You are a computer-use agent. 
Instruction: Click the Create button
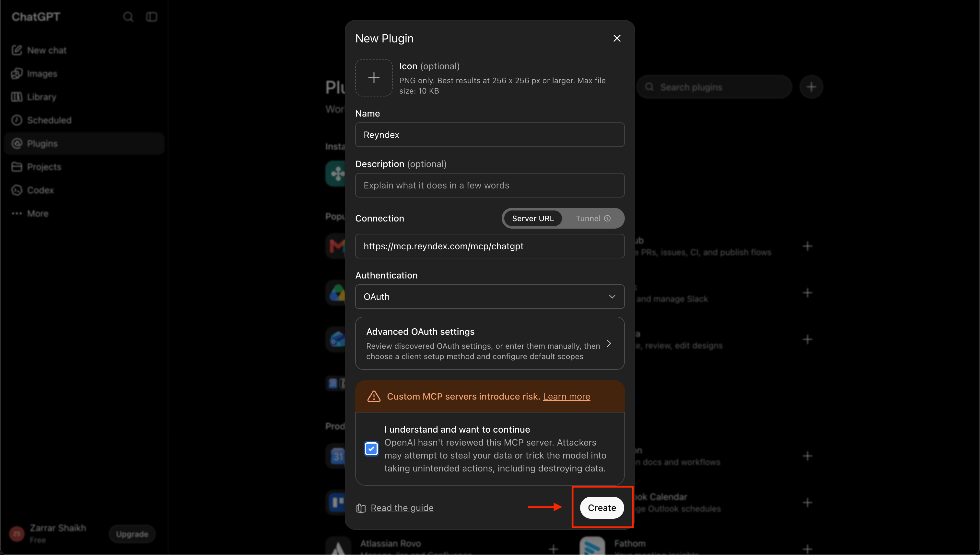(602, 508)
